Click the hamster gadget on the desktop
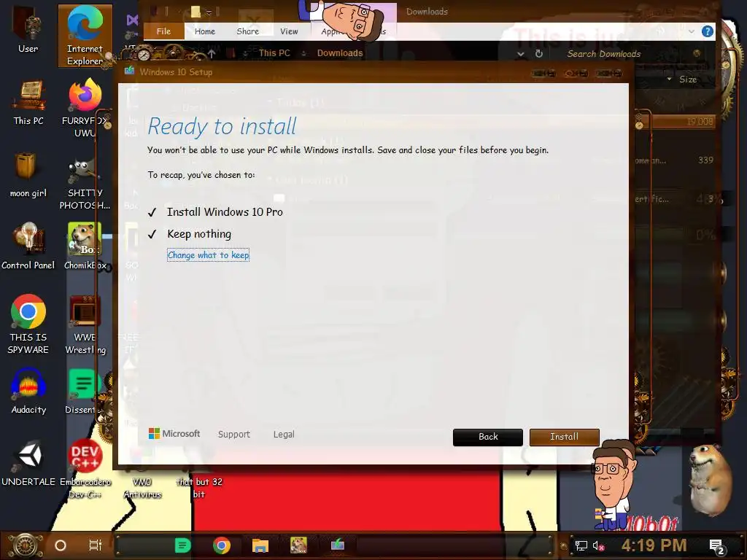 tap(712, 480)
